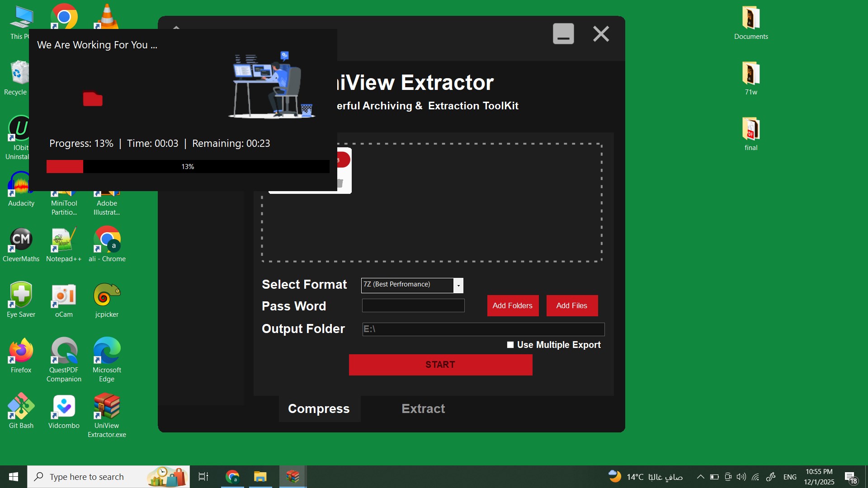This screenshot has width=868, height=488.
Task: Enable the Use Multiple Export checkbox
Action: click(510, 345)
